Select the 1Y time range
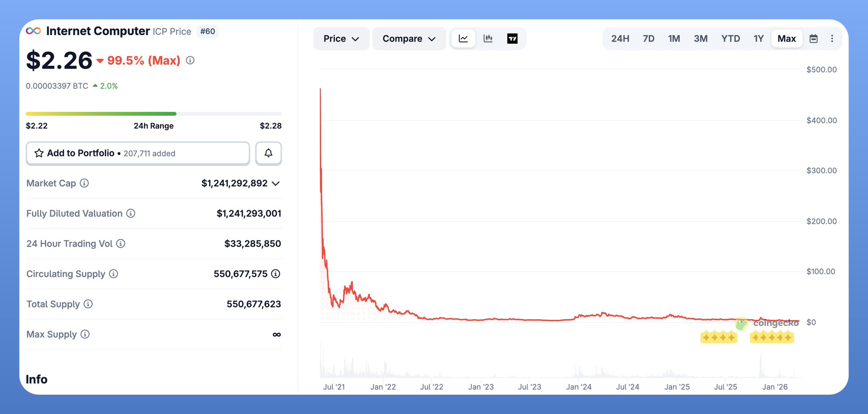The image size is (868, 414). 758,39
